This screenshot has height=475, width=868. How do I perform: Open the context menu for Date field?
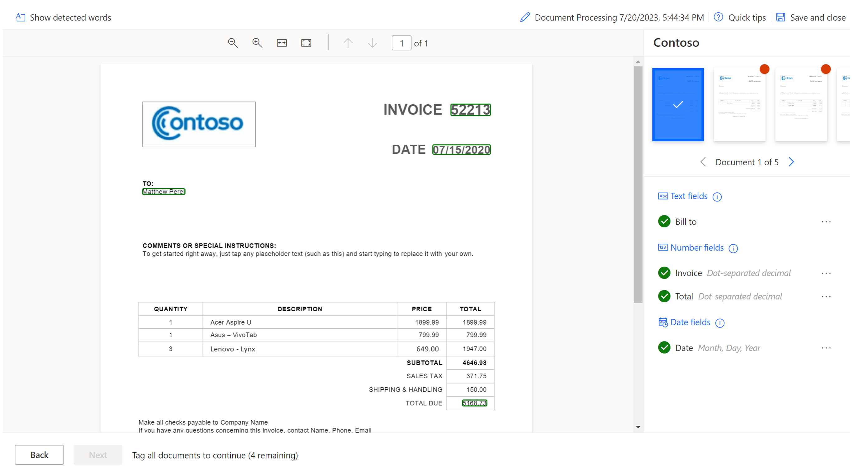827,348
